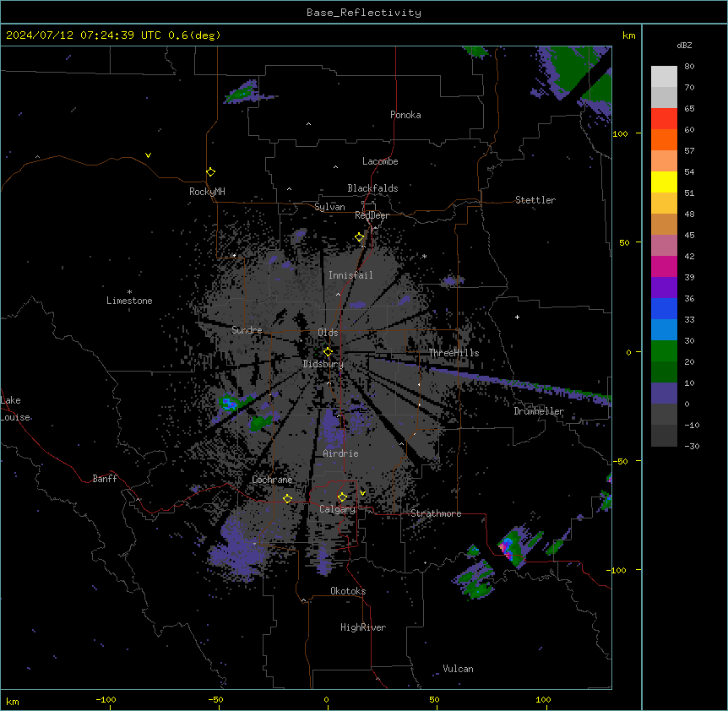
Task: Select the Ponoka city label
Action: coord(405,115)
